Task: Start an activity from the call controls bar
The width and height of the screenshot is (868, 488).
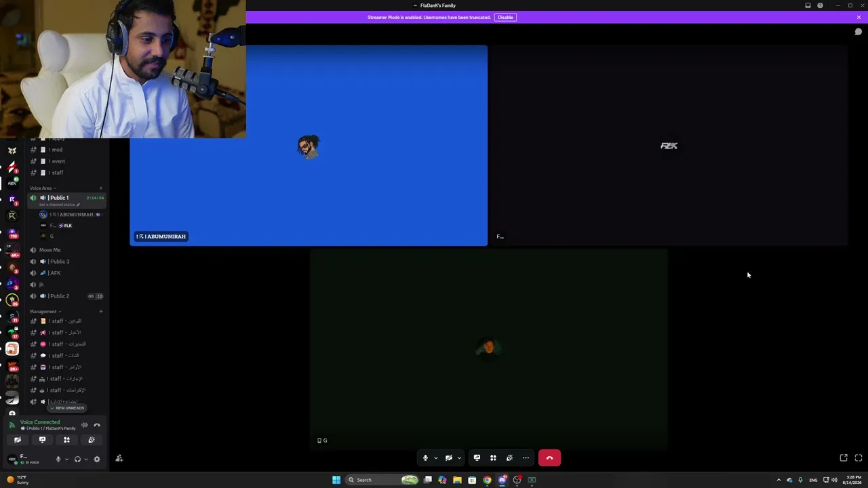Action: click(493, 458)
